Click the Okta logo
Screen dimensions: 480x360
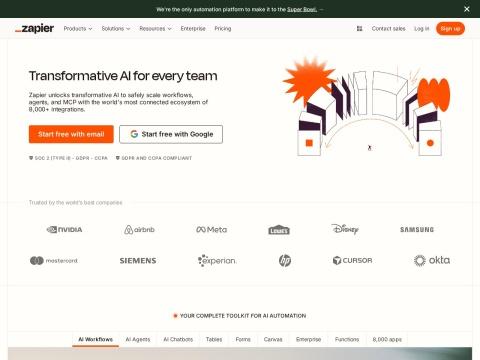point(432,260)
